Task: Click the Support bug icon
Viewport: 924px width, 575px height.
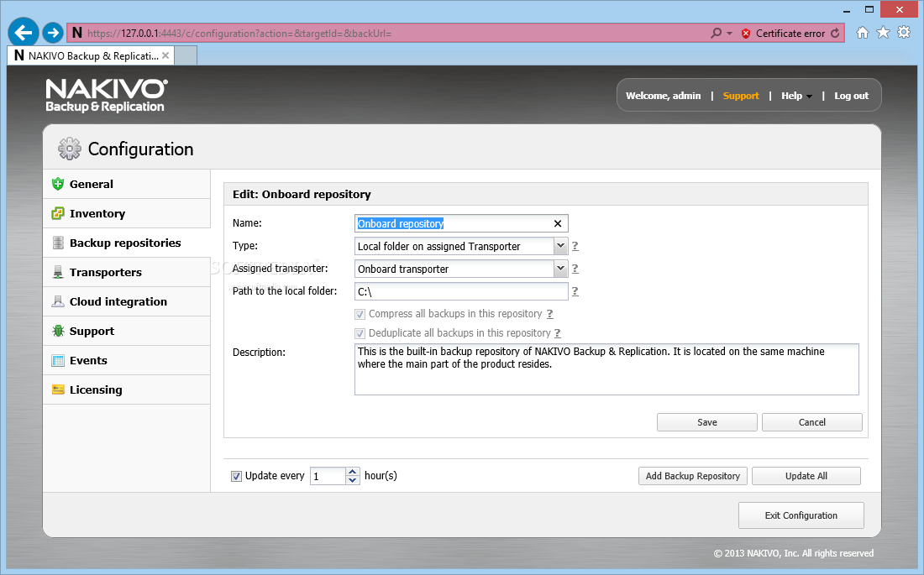Action: click(58, 331)
